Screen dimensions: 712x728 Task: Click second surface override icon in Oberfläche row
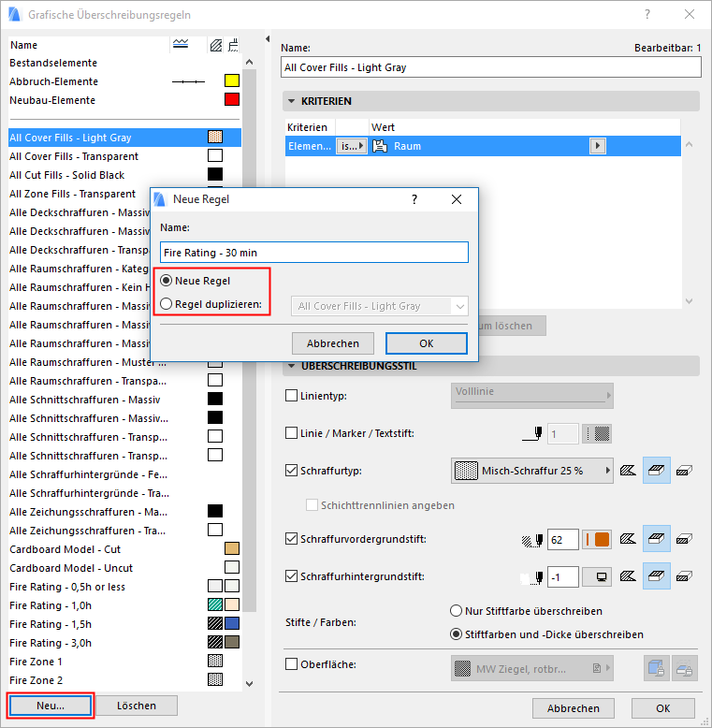pos(684,668)
